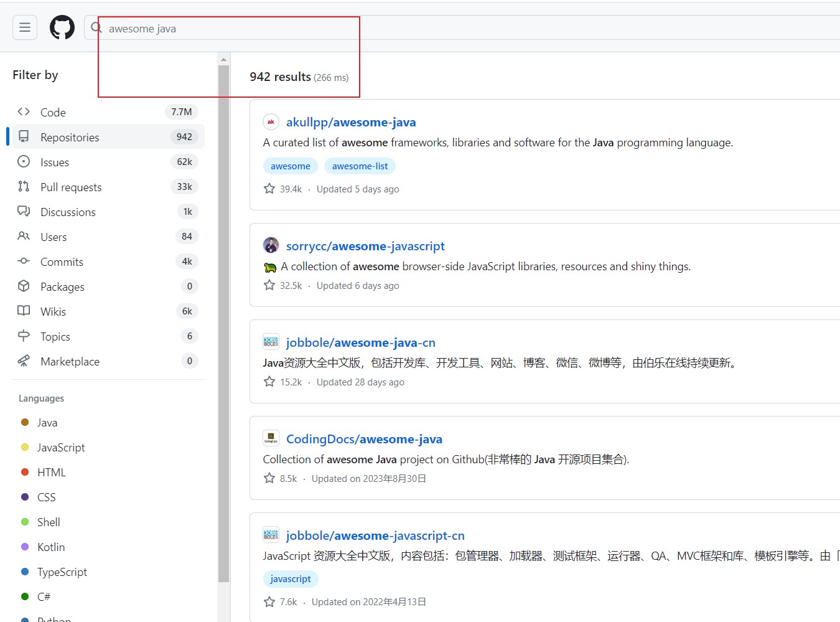Image resolution: width=840 pixels, height=622 pixels.
Task: Switch to Discussions results
Action: point(108,212)
